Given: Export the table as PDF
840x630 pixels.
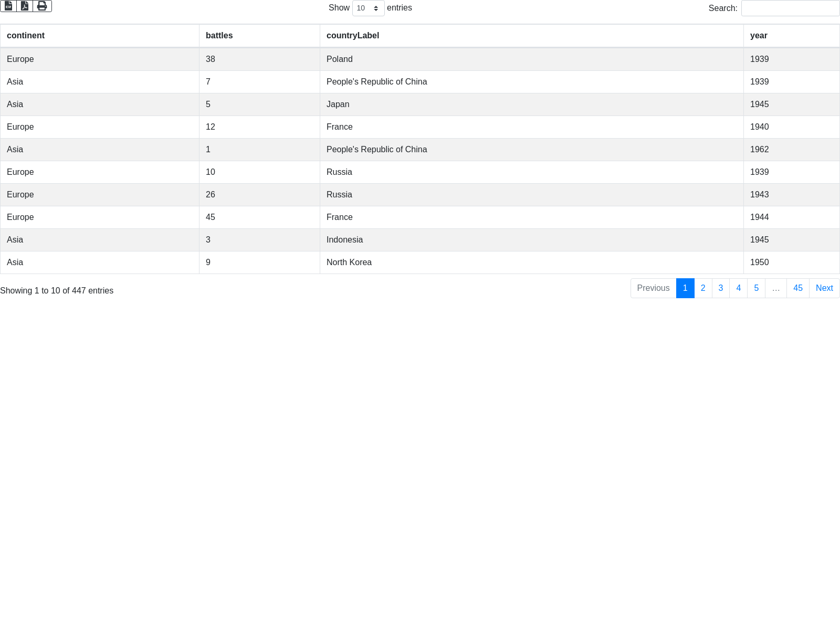Looking at the screenshot, I should [x=25, y=6].
